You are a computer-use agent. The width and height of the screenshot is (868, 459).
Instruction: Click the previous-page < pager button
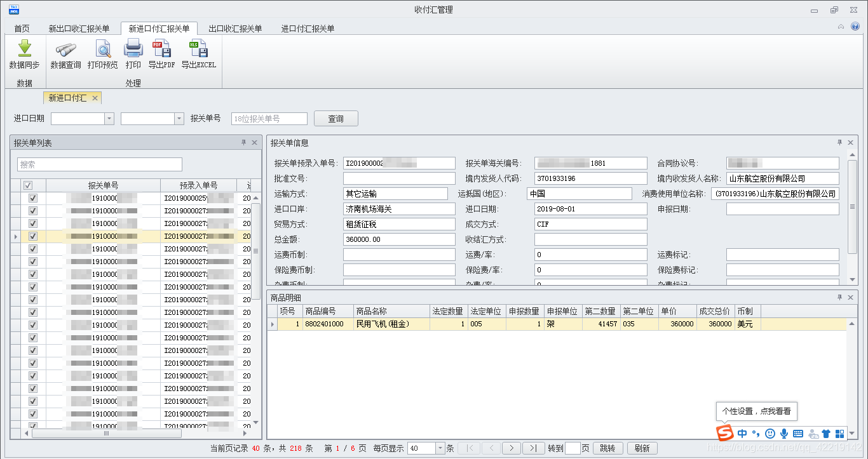pos(491,448)
